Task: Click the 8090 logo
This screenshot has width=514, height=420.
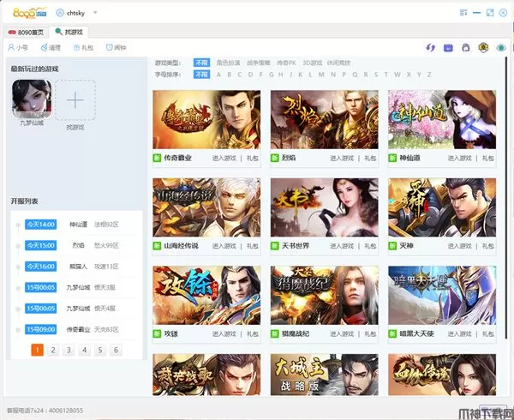Action: [30, 13]
